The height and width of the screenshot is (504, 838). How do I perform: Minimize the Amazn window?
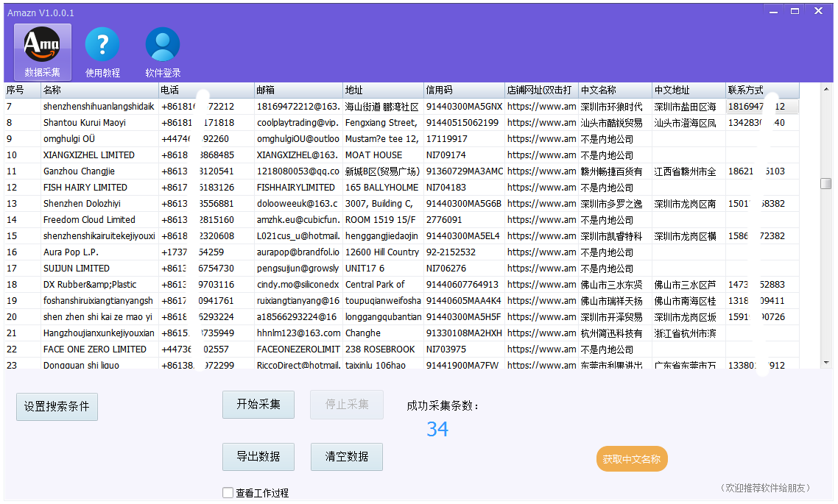tap(772, 11)
